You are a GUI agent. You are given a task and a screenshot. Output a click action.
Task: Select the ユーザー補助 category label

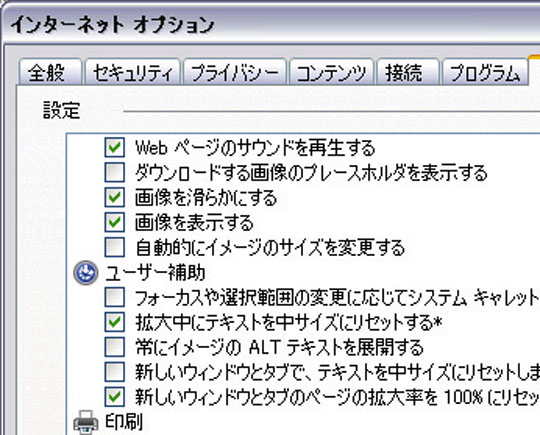(x=155, y=273)
